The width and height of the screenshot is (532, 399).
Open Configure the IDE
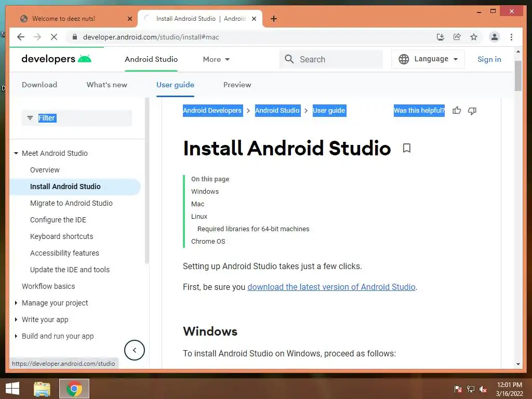[x=58, y=220]
